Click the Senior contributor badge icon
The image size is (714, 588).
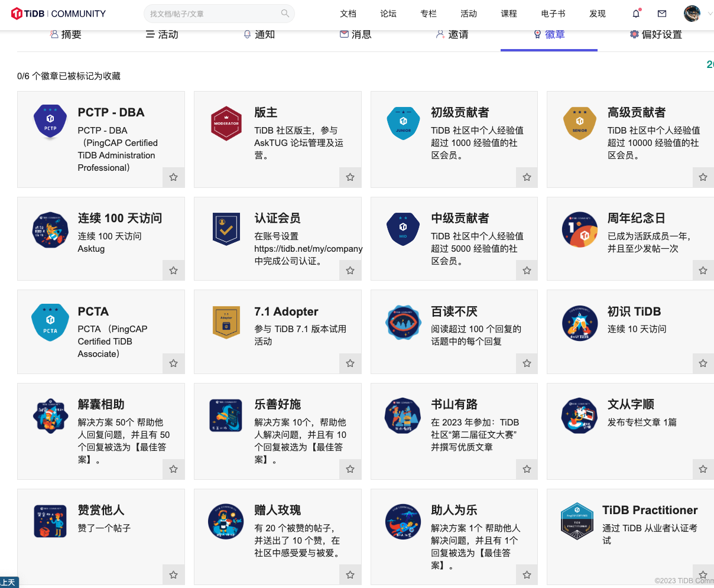click(x=580, y=123)
